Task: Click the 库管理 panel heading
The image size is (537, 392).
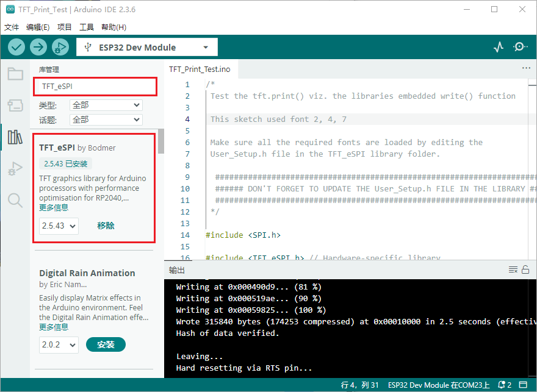Action: click(x=49, y=69)
